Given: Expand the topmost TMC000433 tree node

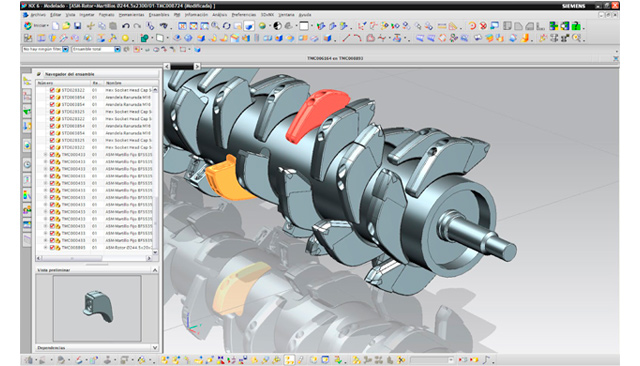Looking at the screenshot, I should pyautogui.click(x=46, y=155).
